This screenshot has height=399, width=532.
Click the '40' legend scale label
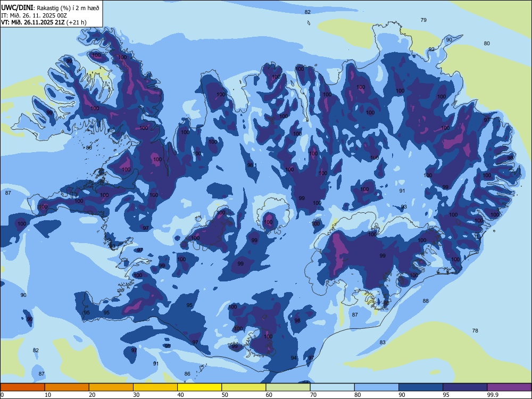click(x=181, y=395)
